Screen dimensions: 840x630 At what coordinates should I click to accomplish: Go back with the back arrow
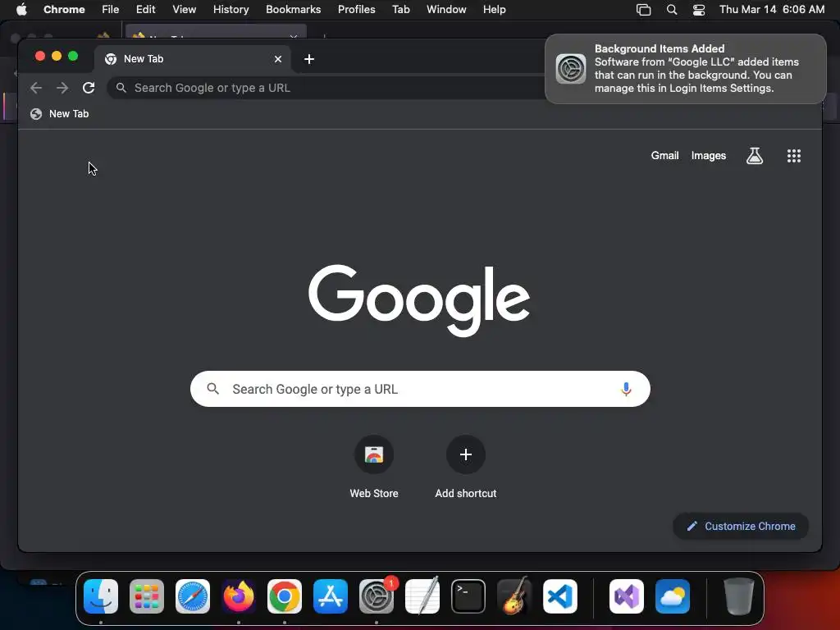36,88
